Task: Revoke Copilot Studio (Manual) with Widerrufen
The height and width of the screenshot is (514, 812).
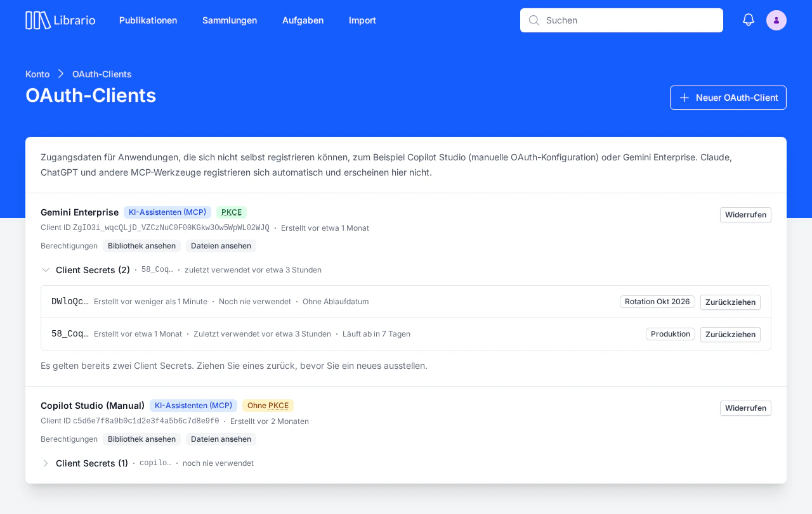Action: pos(745,408)
